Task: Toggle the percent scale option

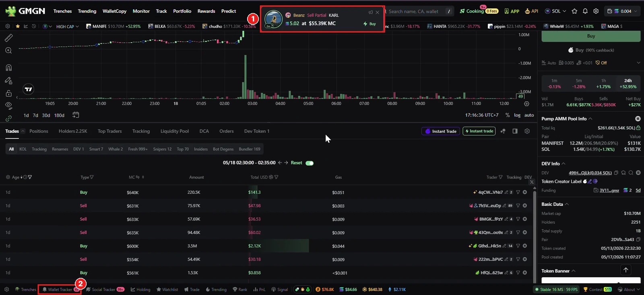Action: (x=508, y=115)
